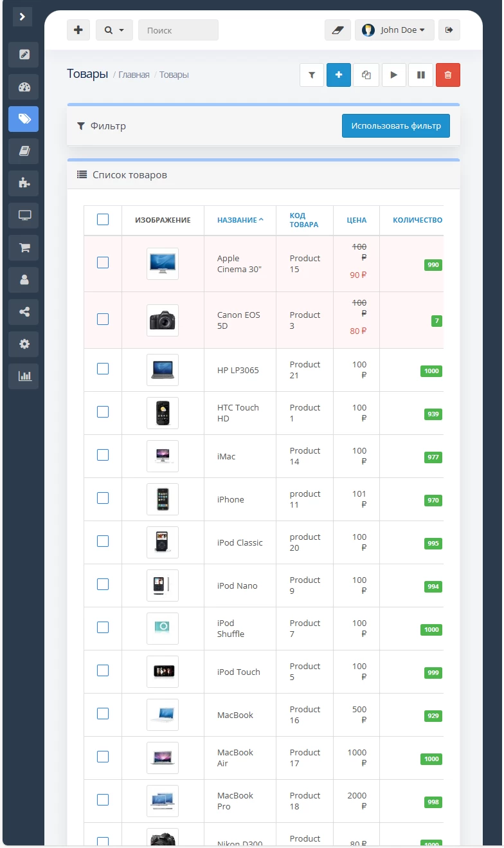Image resolution: width=504 pixels, height=848 pixels.
Task: Check the HTC Touch HD row checkbox
Action: 103,412
